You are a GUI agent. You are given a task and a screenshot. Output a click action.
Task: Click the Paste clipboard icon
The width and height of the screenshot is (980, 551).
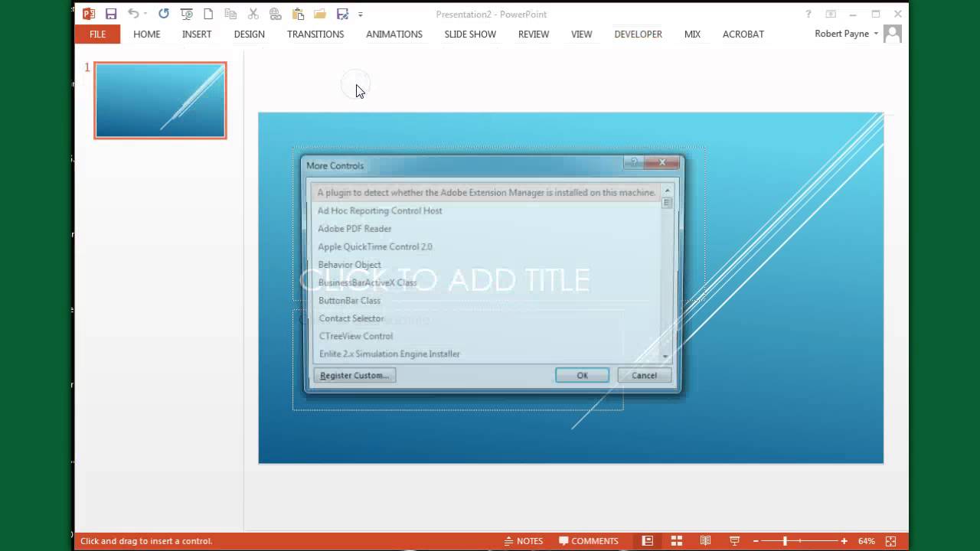click(x=298, y=14)
